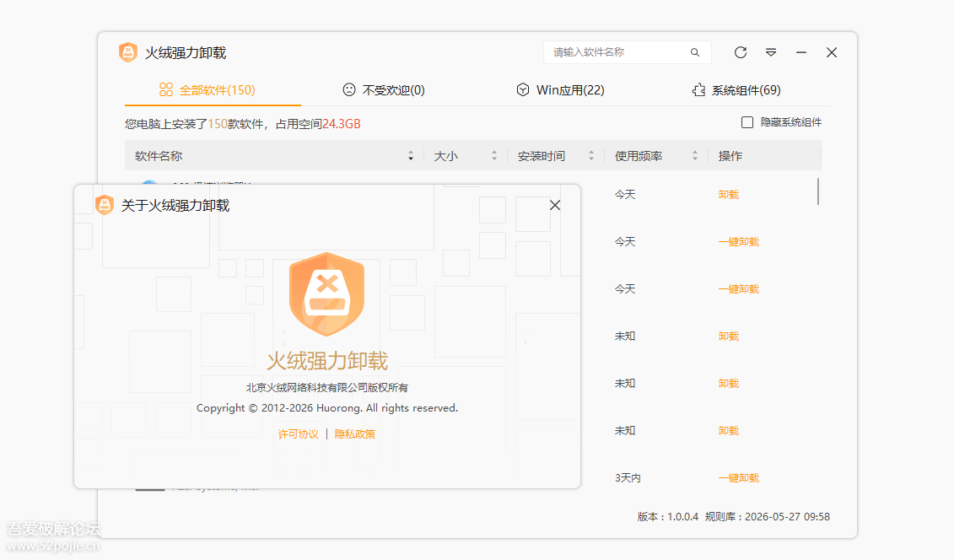Close the 关于火绒强力卸载 dialog

pyautogui.click(x=555, y=205)
